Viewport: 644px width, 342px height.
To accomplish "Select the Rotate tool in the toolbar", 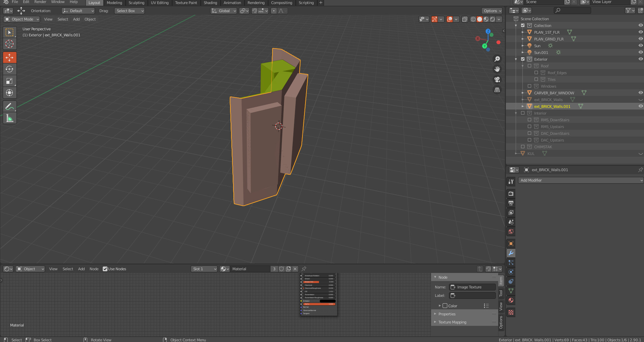I will [x=10, y=69].
